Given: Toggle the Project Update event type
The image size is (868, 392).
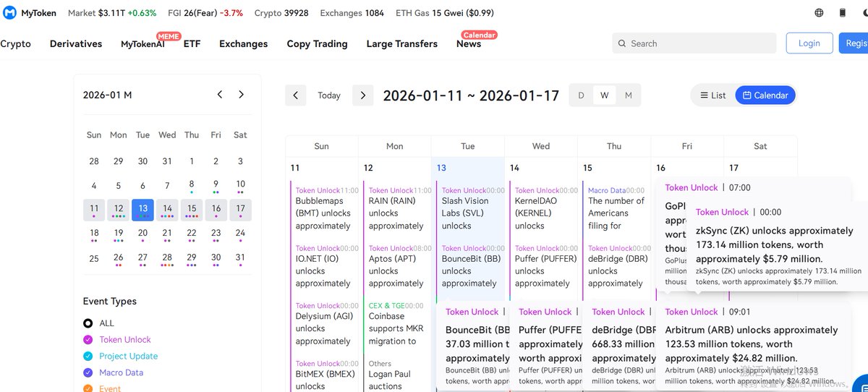Looking at the screenshot, I should 120,357.
